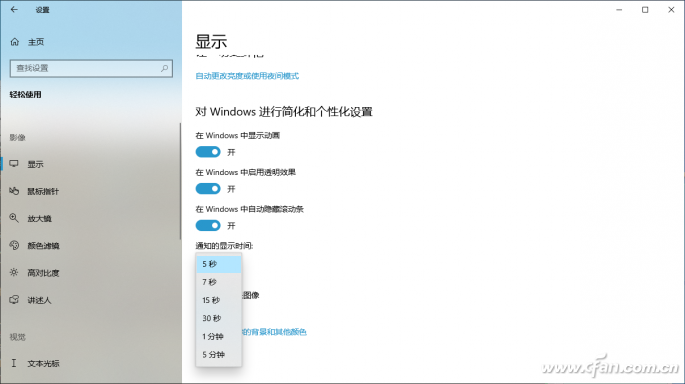Toggle 在 Windows 中启用透明效果 switch
This screenshot has height=384, width=685.
click(x=208, y=189)
